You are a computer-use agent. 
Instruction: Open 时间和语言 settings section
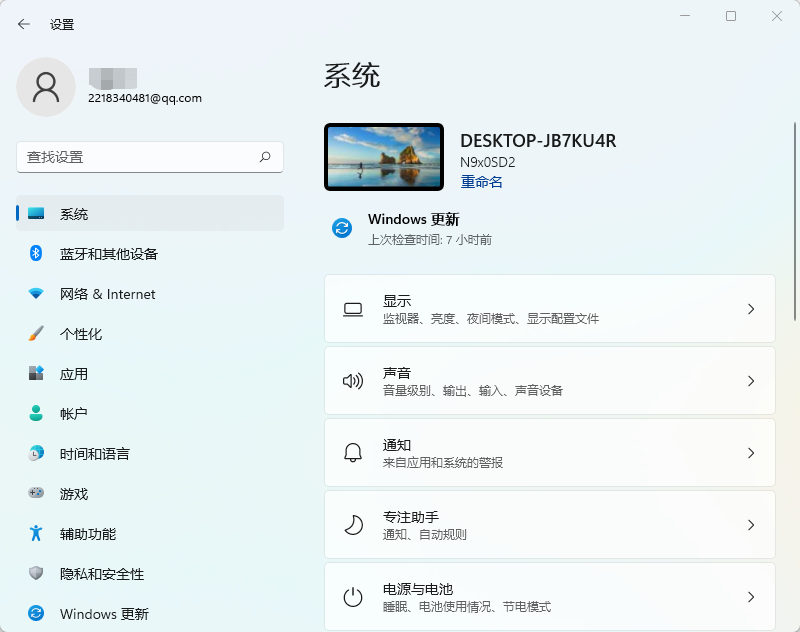pyautogui.click(x=150, y=453)
